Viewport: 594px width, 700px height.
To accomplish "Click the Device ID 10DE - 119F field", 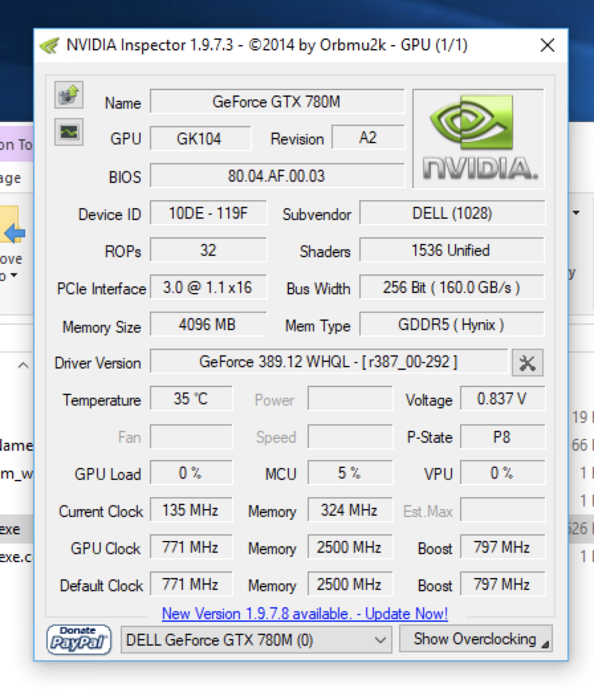I will click(x=208, y=213).
